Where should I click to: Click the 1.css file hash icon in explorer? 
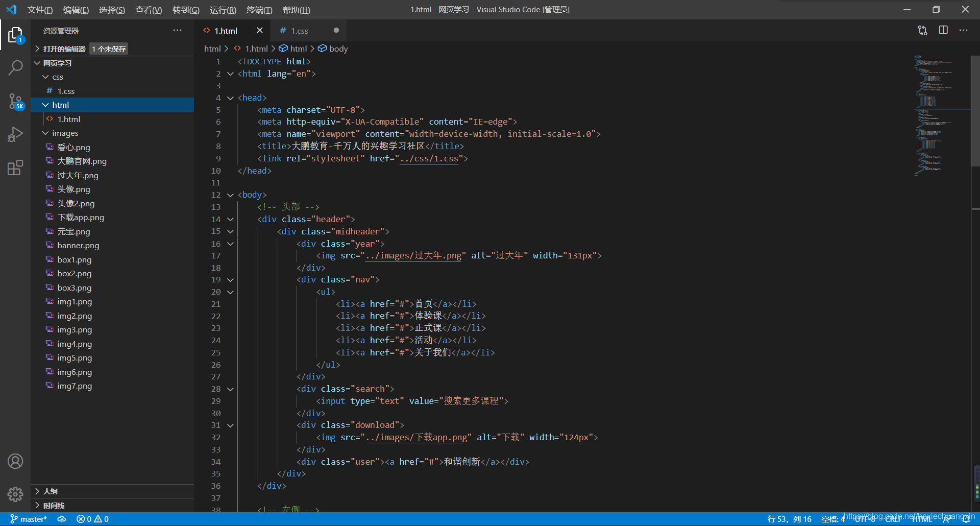click(x=50, y=91)
